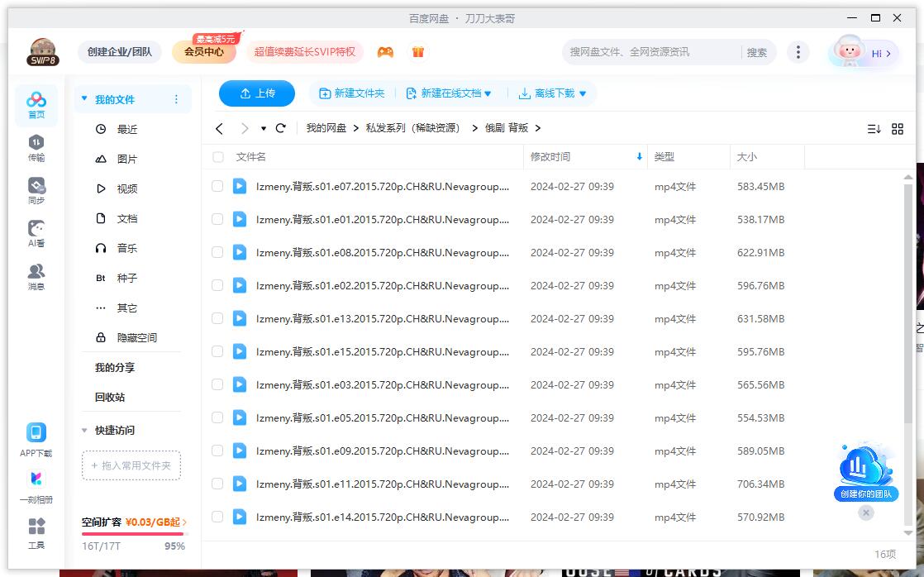Open 俄剧 背叛 in the breadcrumb path
The width and height of the screenshot is (924, 577).
coord(507,128)
